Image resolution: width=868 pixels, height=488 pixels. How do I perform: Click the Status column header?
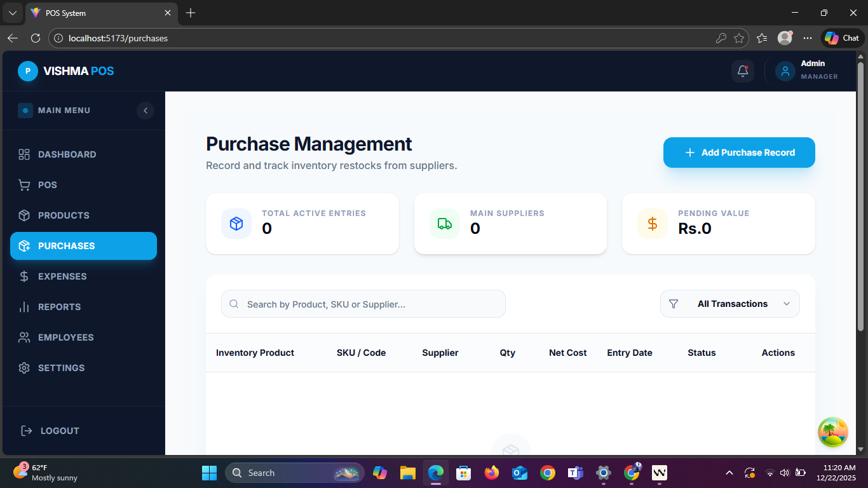coord(702,353)
